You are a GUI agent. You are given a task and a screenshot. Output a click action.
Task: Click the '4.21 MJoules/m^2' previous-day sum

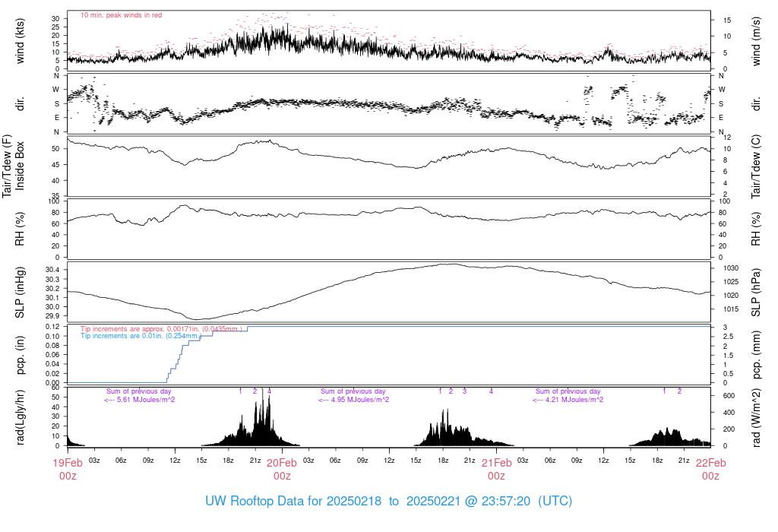[x=568, y=400]
